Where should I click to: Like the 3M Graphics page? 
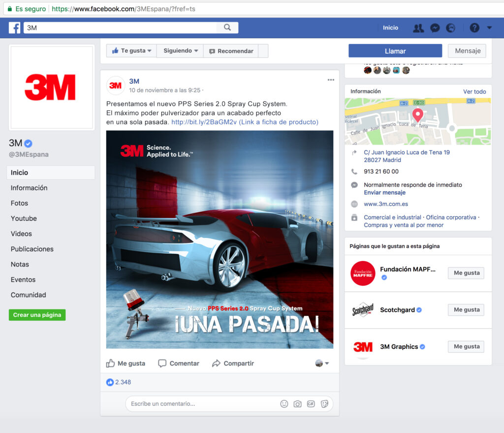coord(466,347)
